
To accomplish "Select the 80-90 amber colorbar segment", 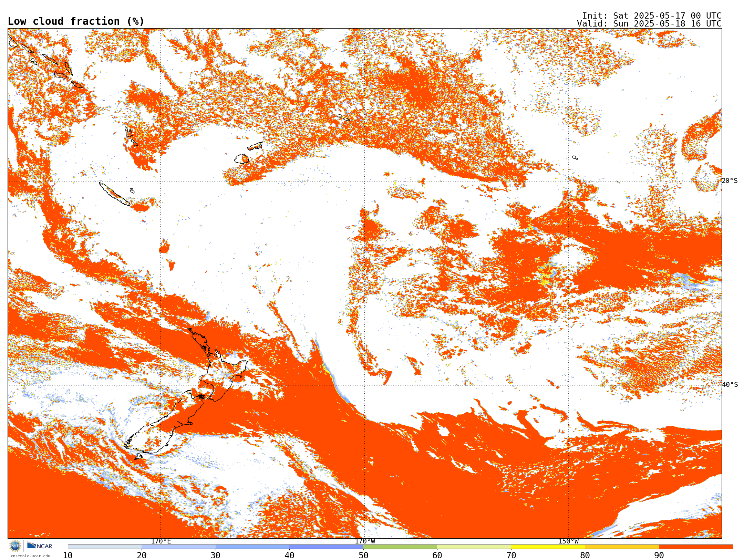I will click(x=622, y=547).
